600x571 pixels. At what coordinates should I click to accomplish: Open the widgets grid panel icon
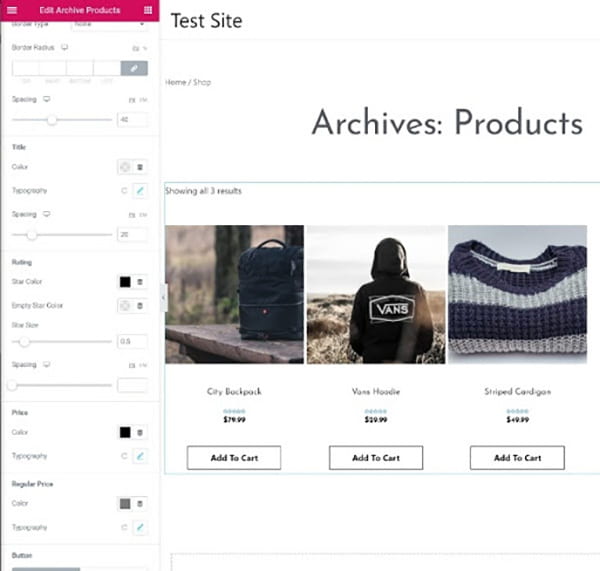[x=148, y=10]
